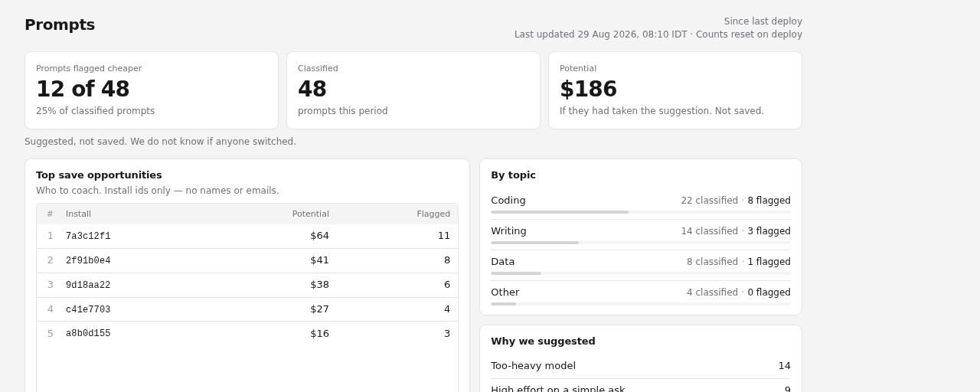Open the 'Prompts flagged cheaper' card
980x392 pixels.
click(x=152, y=90)
